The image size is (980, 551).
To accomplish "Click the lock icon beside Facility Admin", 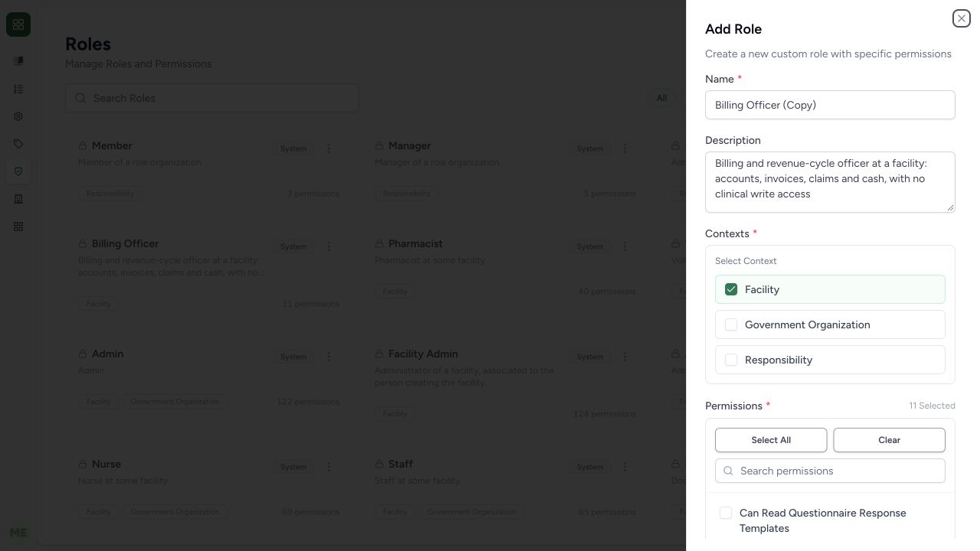I will click(x=379, y=354).
